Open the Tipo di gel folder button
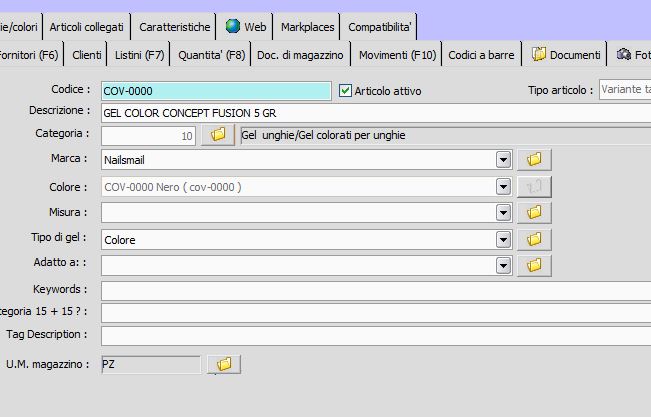The image size is (651, 417). coord(534,239)
